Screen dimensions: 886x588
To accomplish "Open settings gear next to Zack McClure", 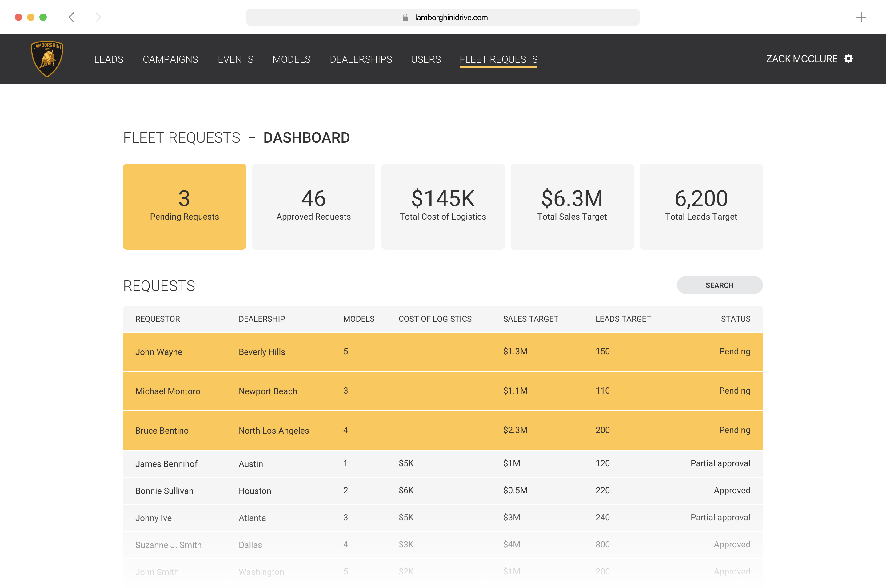I will coord(848,59).
